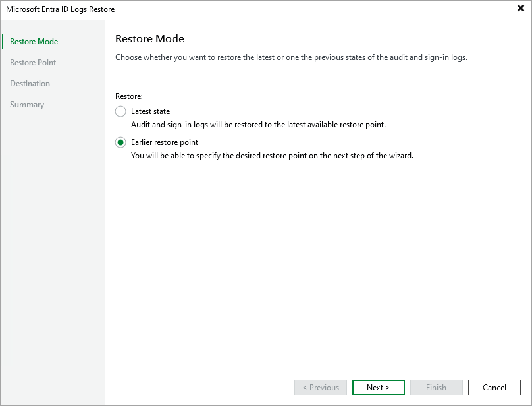The width and height of the screenshot is (532, 406).
Task: Click the disabled Previous button
Action: point(320,387)
